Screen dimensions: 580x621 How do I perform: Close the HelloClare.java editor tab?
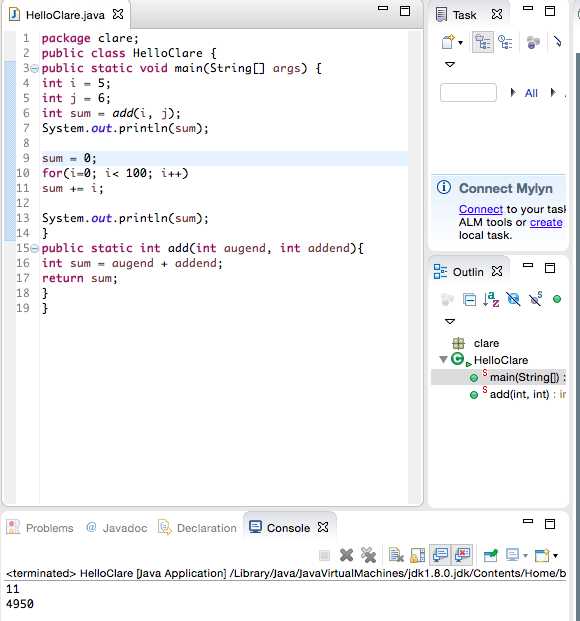pyautogui.click(x=118, y=14)
